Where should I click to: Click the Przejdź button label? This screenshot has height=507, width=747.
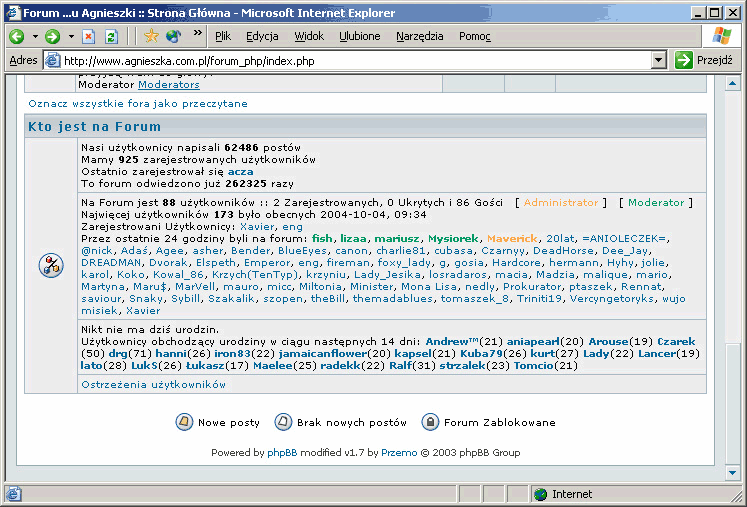(x=714, y=61)
